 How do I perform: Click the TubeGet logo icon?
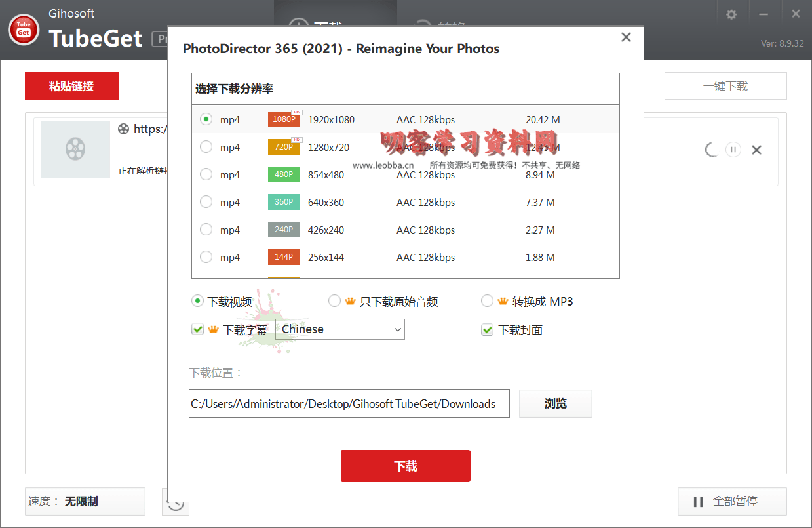24,30
